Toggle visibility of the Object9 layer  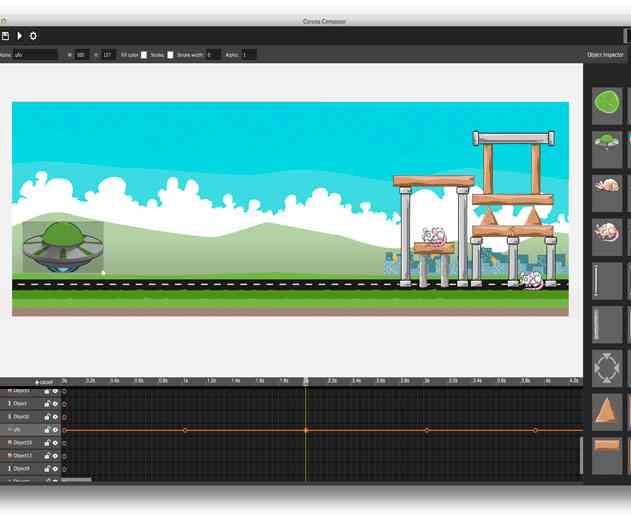[x=55, y=469]
